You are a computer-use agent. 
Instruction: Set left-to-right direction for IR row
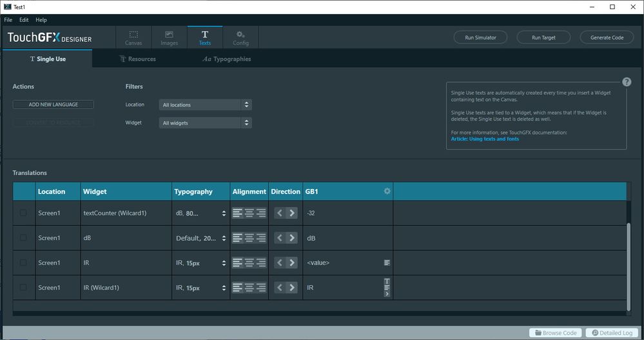(x=291, y=263)
